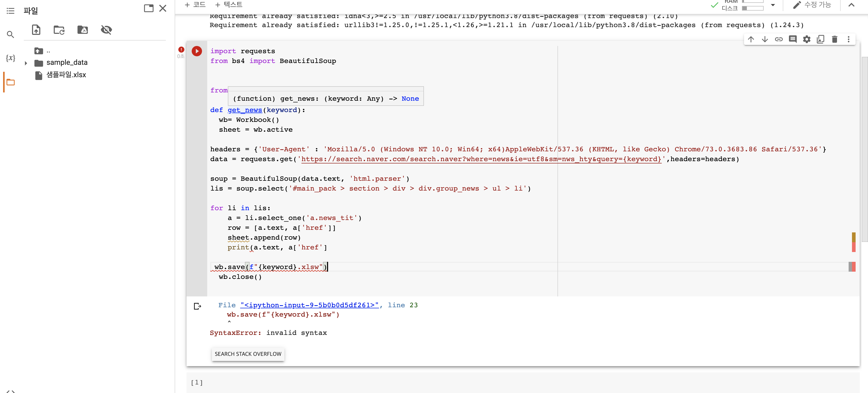Add a new code cell with + 코드
Viewport: 868px width, 393px height.
click(195, 5)
